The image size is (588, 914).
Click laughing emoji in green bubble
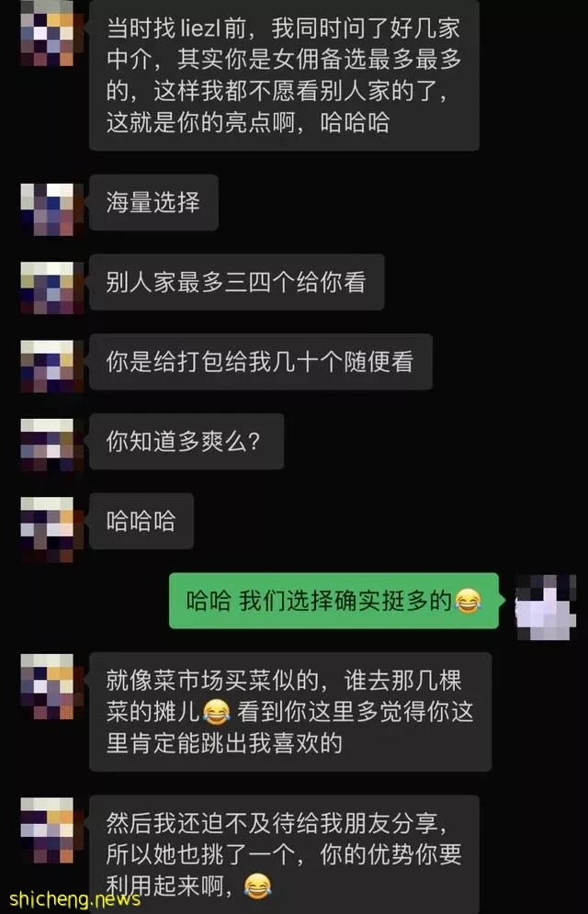pos(468,601)
